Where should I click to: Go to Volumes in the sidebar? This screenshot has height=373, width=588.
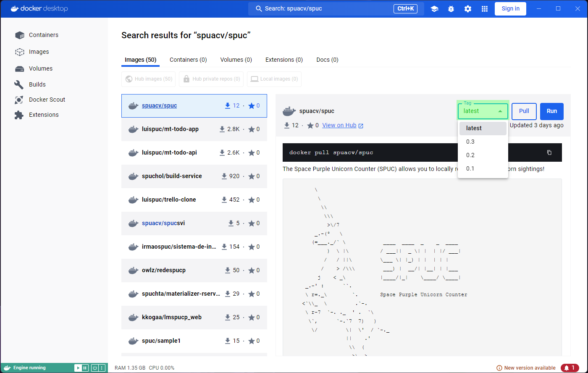pyautogui.click(x=34, y=68)
